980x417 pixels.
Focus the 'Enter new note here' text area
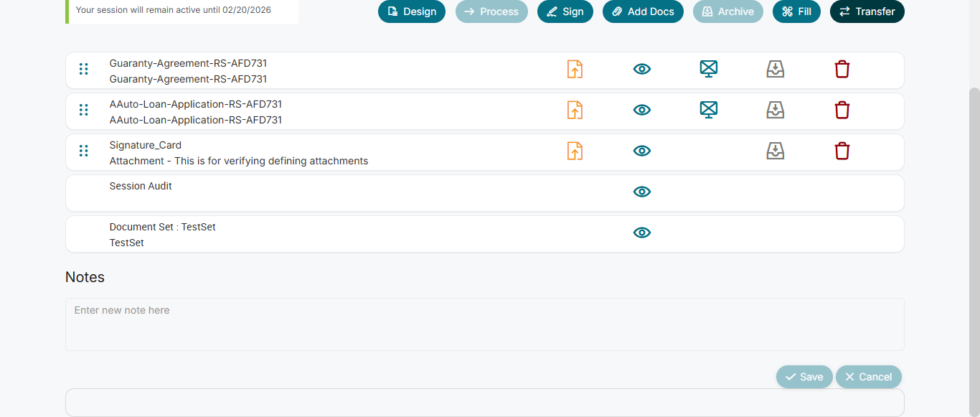(x=485, y=324)
